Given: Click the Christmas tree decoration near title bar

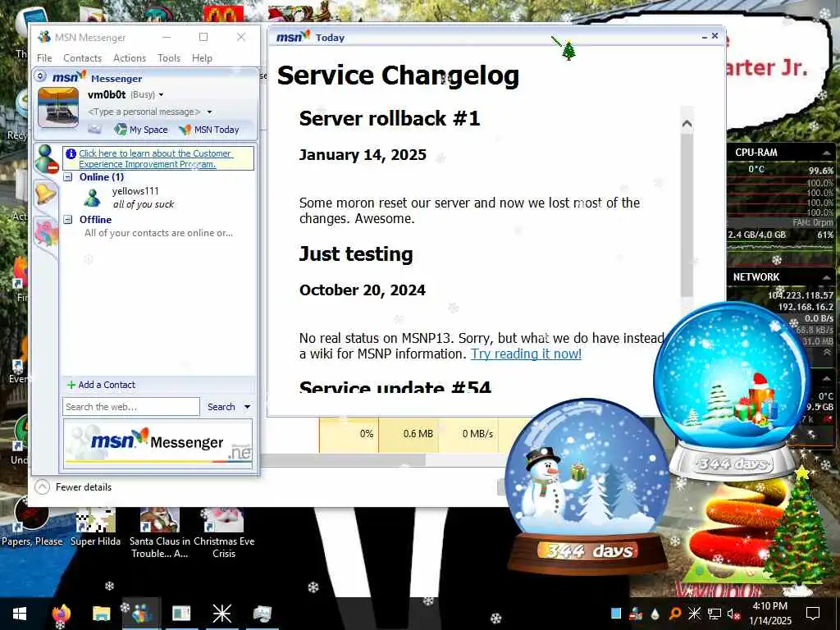Looking at the screenshot, I should coord(568,50).
